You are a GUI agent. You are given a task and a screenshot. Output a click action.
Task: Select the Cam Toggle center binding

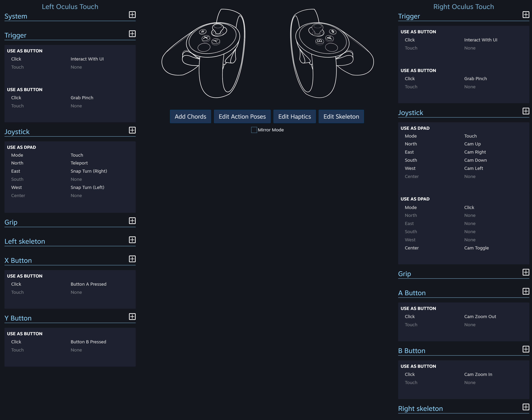coord(476,248)
